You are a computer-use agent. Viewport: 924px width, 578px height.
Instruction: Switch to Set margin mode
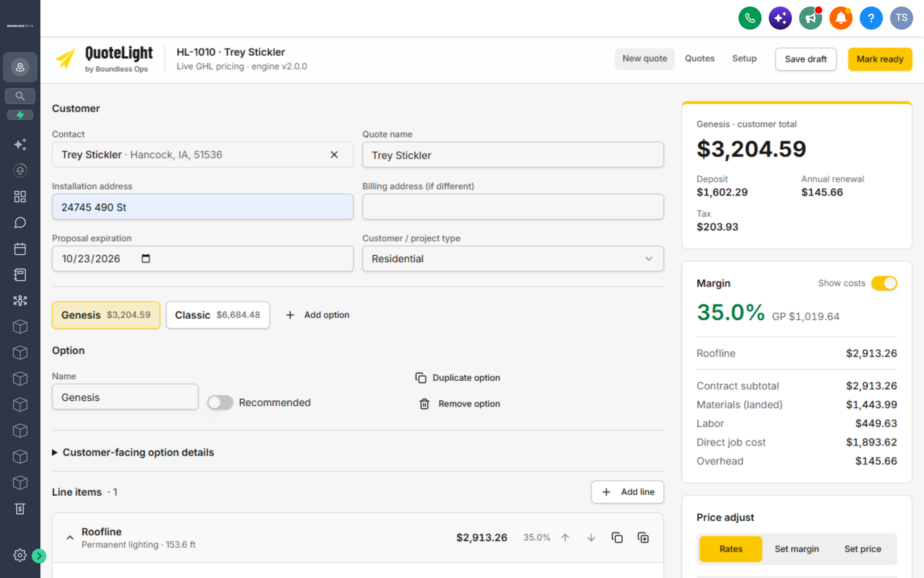[797, 549]
